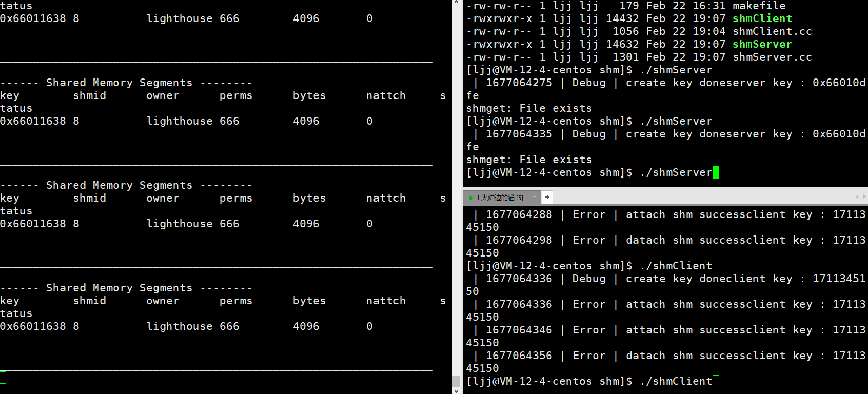Select the '1 火炉边的猫 [5]' tab
This screenshot has width=868, height=394.
tap(499, 198)
